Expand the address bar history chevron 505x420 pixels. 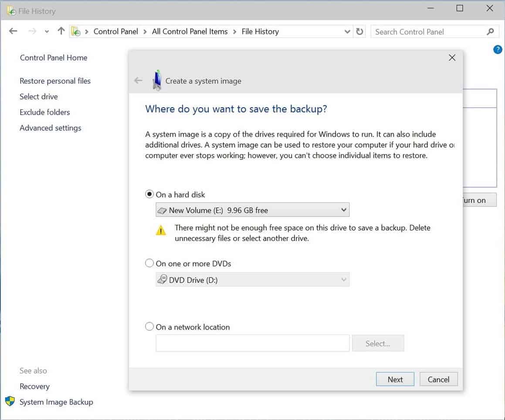[x=347, y=31]
